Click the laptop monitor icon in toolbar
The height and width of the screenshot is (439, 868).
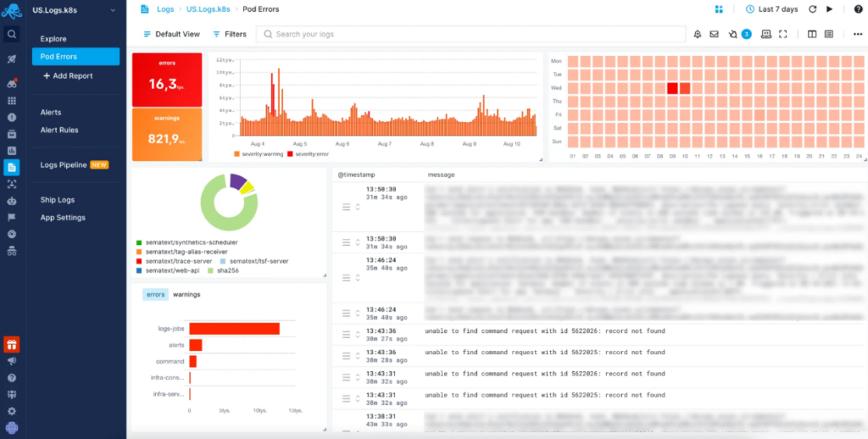point(766,34)
